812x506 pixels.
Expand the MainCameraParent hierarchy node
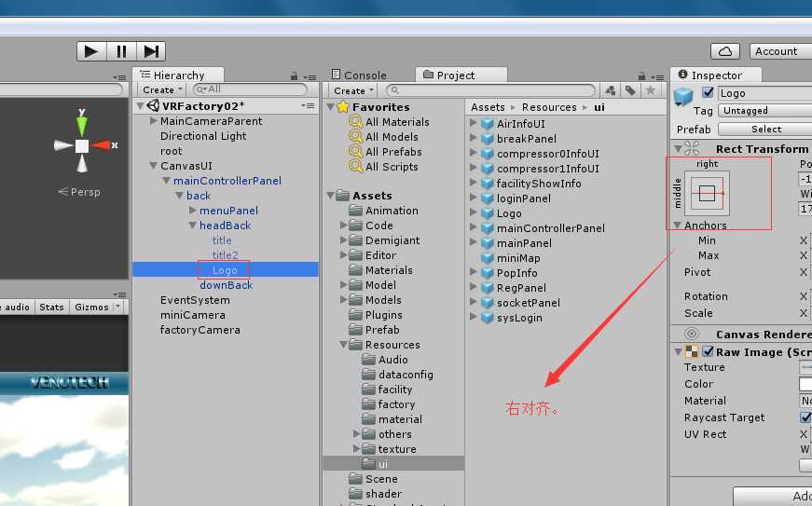tap(154, 121)
